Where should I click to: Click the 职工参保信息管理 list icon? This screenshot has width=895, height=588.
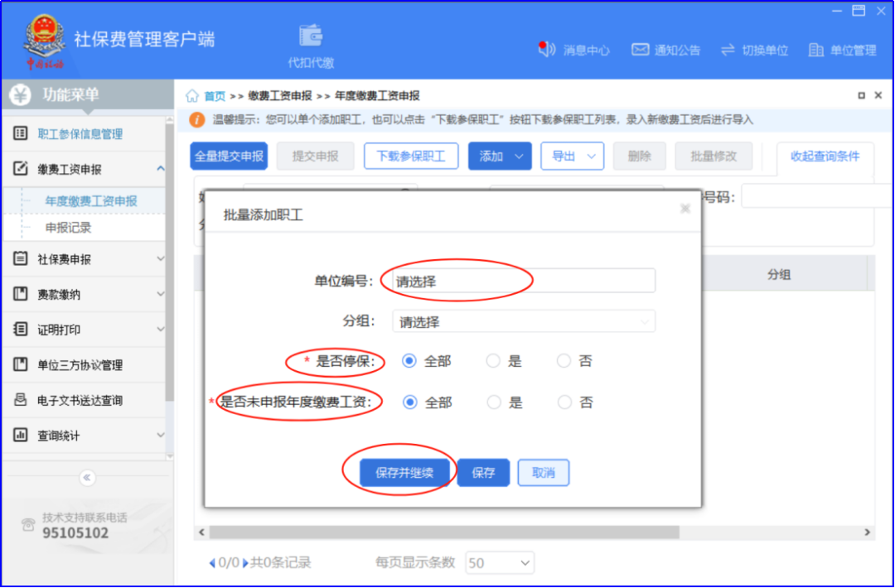(21, 133)
